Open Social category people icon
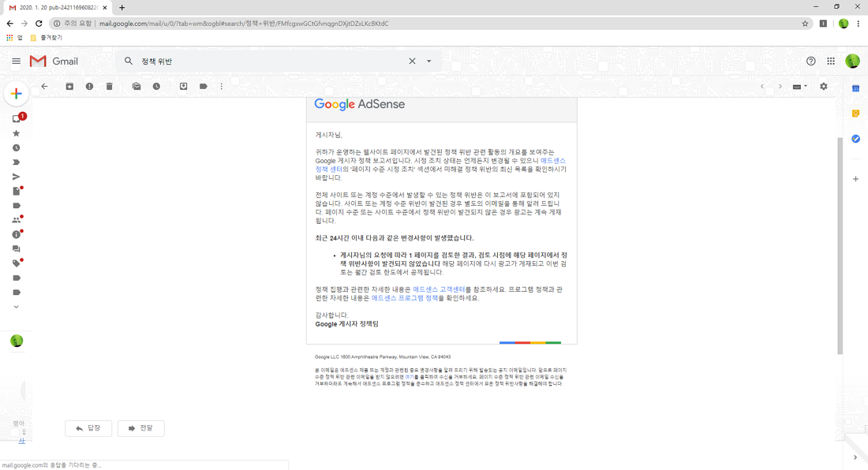Viewport: 868px width, 470px height. coord(17,219)
